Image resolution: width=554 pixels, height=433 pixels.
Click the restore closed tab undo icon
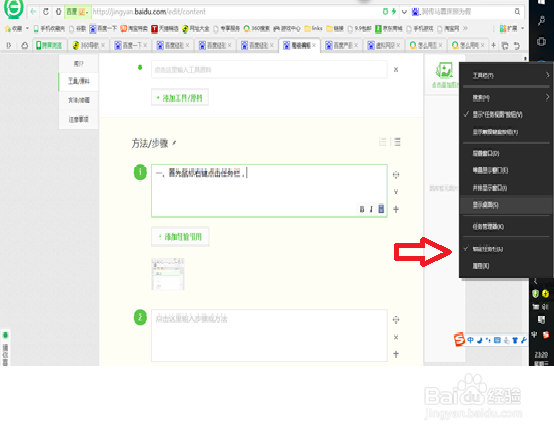coord(517,45)
